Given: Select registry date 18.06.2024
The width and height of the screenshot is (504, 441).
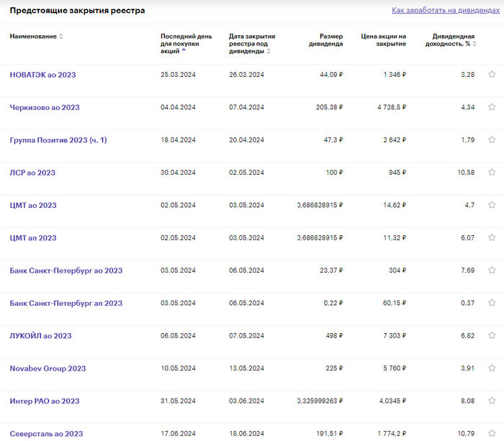Looking at the screenshot, I should click(246, 434).
